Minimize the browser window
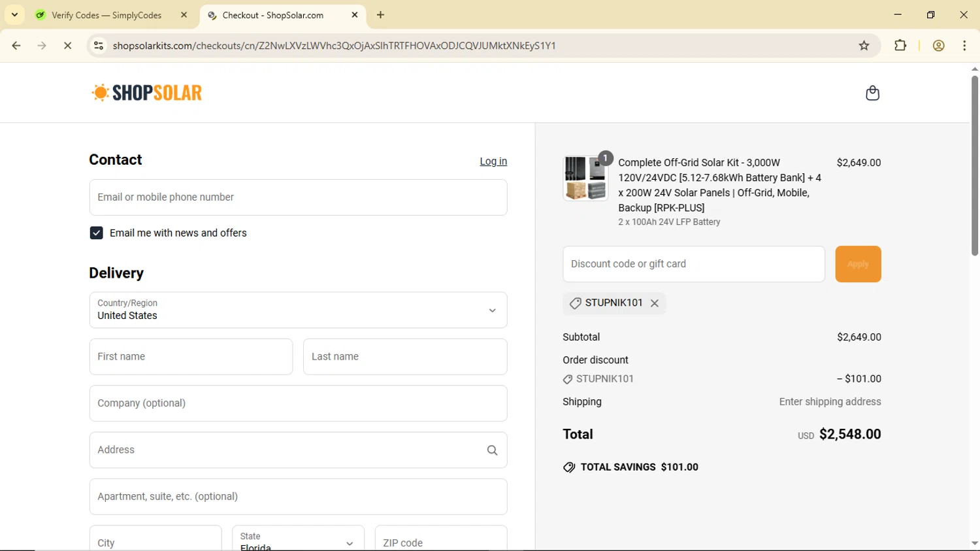 click(898, 14)
